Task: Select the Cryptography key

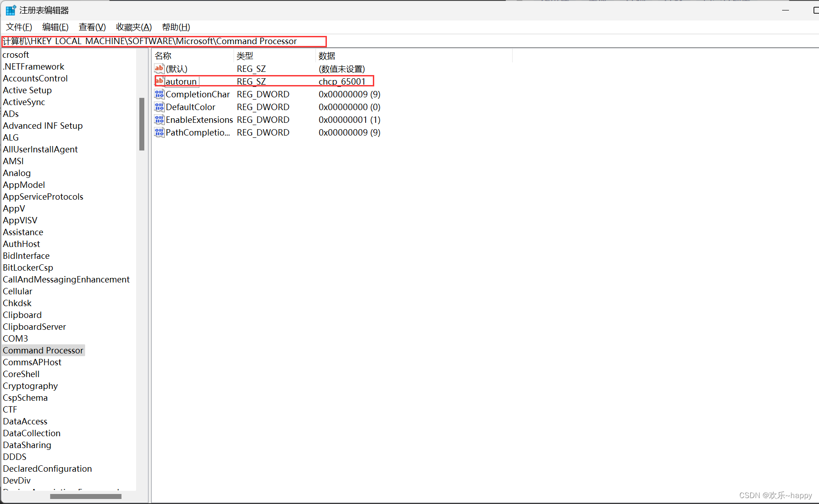Action: [x=30, y=386]
